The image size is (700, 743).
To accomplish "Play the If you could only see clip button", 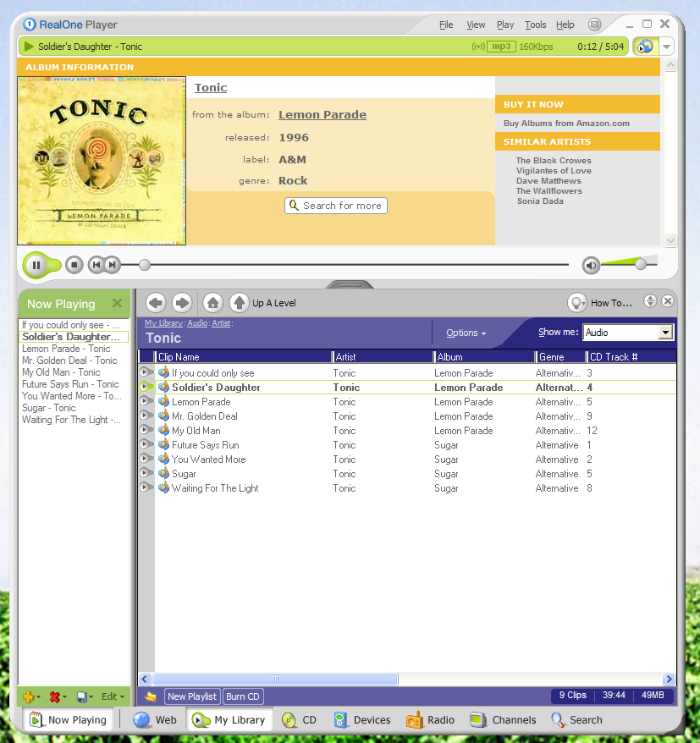I will point(144,372).
